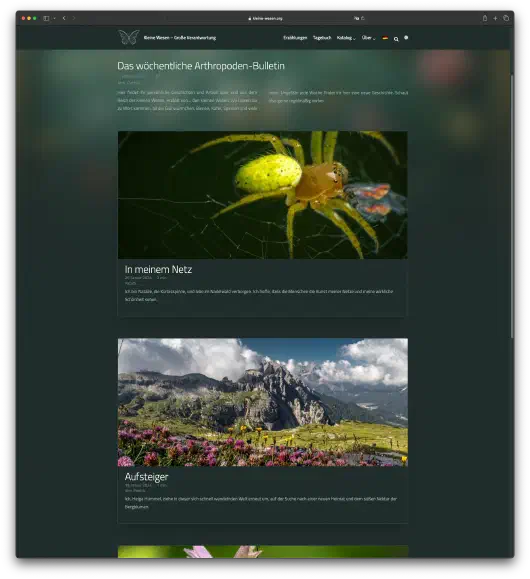Open the sidebar options chevron in Safari toolbar

[x=54, y=18]
